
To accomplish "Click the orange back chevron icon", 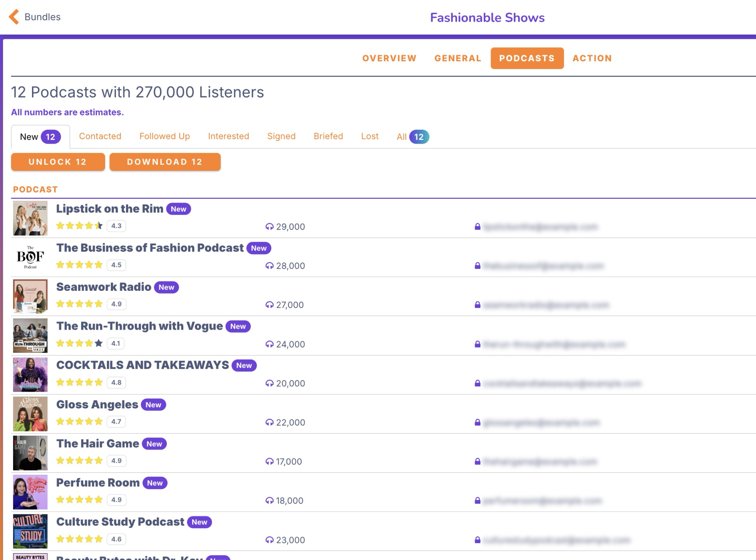I will point(14,17).
